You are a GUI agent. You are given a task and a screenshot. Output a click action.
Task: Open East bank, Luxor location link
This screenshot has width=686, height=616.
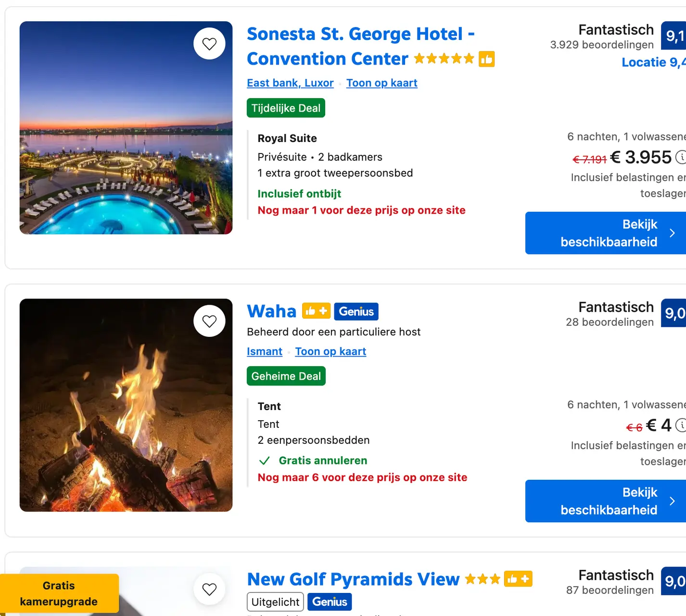[290, 83]
